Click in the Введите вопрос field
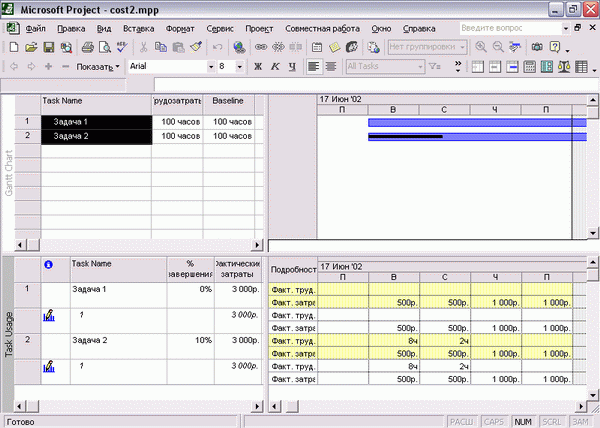The height and width of the screenshot is (428, 600). (510, 28)
